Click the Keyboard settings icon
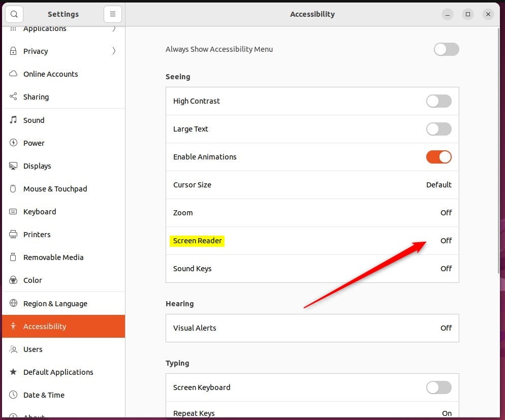The image size is (505, 420). click(x=14, y=211)
